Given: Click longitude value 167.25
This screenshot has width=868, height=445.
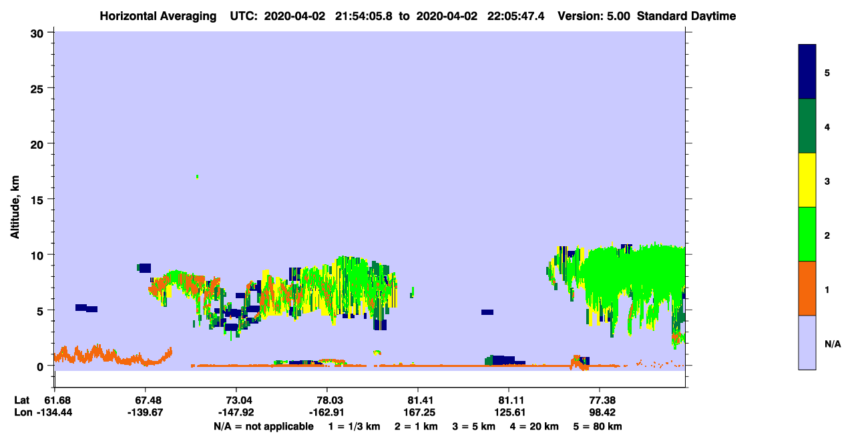Looking at the screenshot, I should coord(418,412).
